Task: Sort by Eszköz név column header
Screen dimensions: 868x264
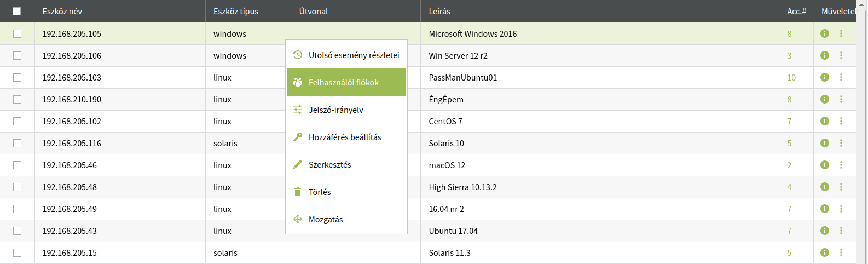Action: click(x=62, y=11)
